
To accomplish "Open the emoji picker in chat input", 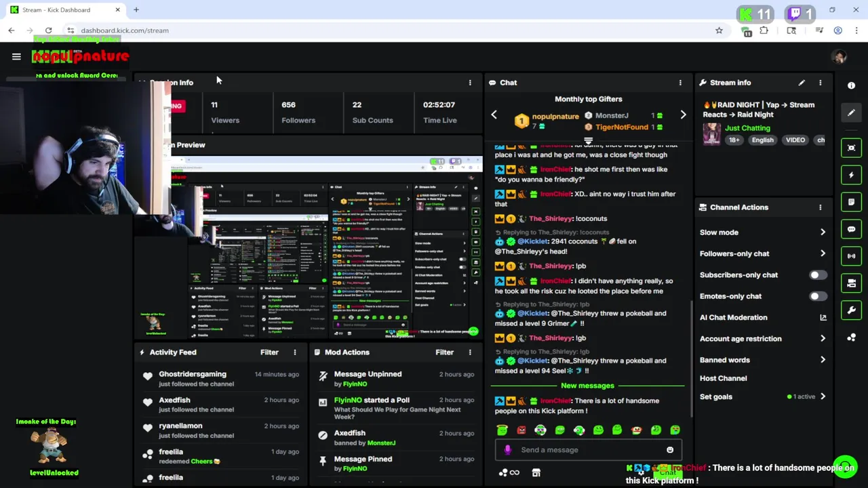I will coord(670,450).
